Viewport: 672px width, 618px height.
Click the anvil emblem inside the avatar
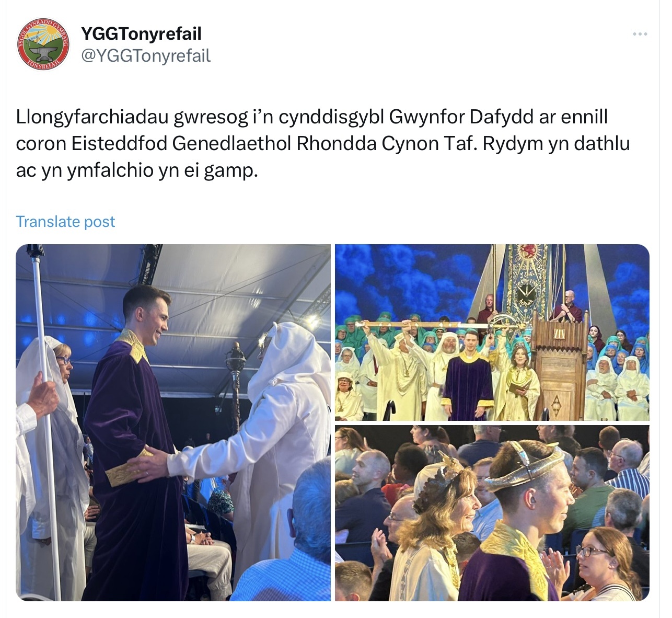[x=43, y=52]
